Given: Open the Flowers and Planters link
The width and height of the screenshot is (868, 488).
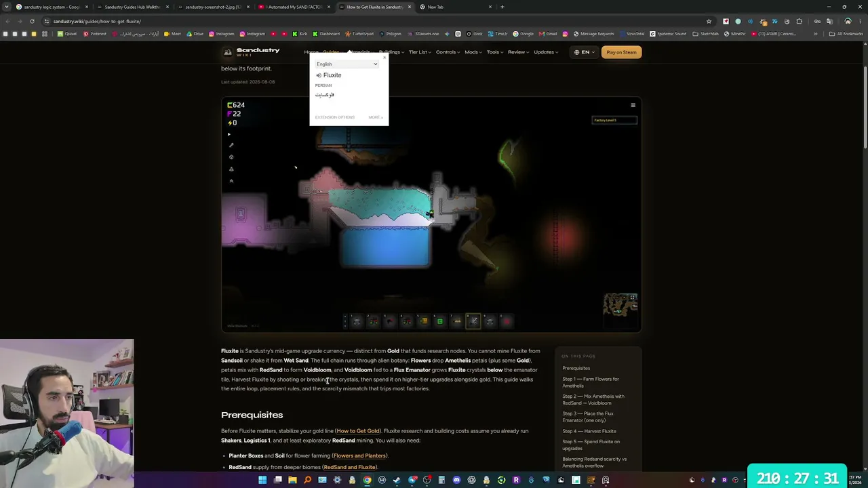Looking at the screenshot, I should pyautogui.click(x=359, y=456).
